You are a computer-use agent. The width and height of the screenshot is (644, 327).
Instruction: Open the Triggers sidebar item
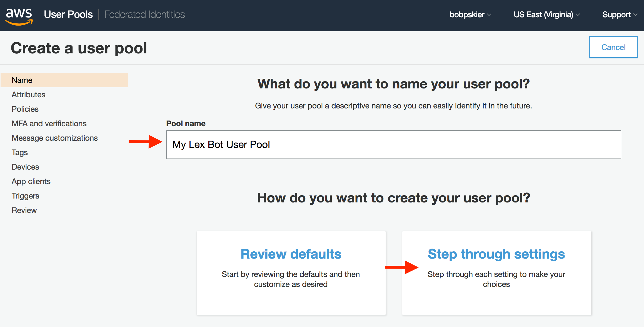[25, 196]
